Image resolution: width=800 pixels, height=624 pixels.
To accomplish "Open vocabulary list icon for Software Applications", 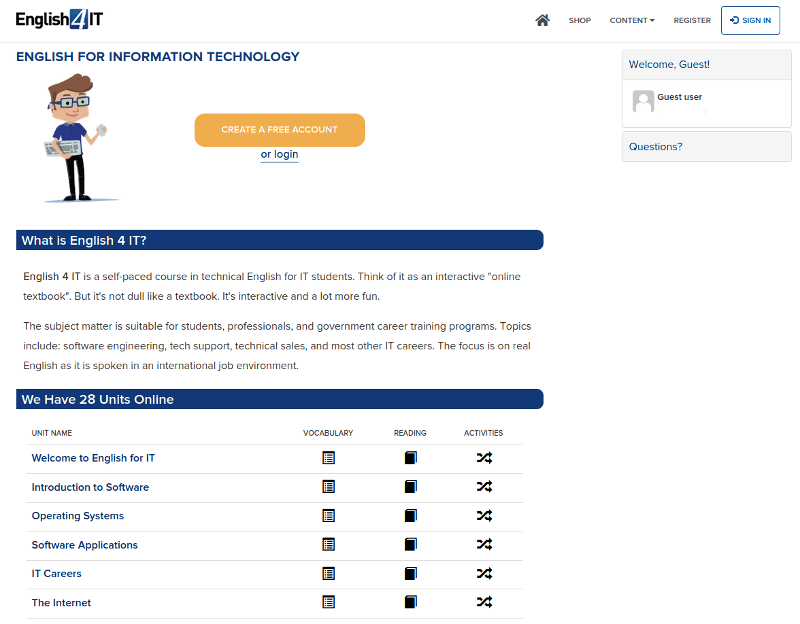I will (x=329, y=544).
